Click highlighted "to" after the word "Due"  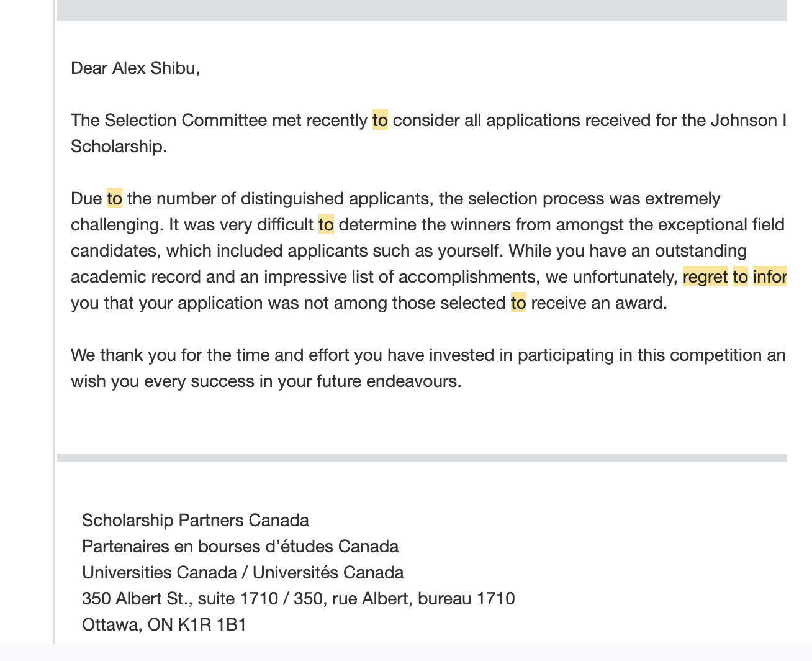tap(115, 199)
